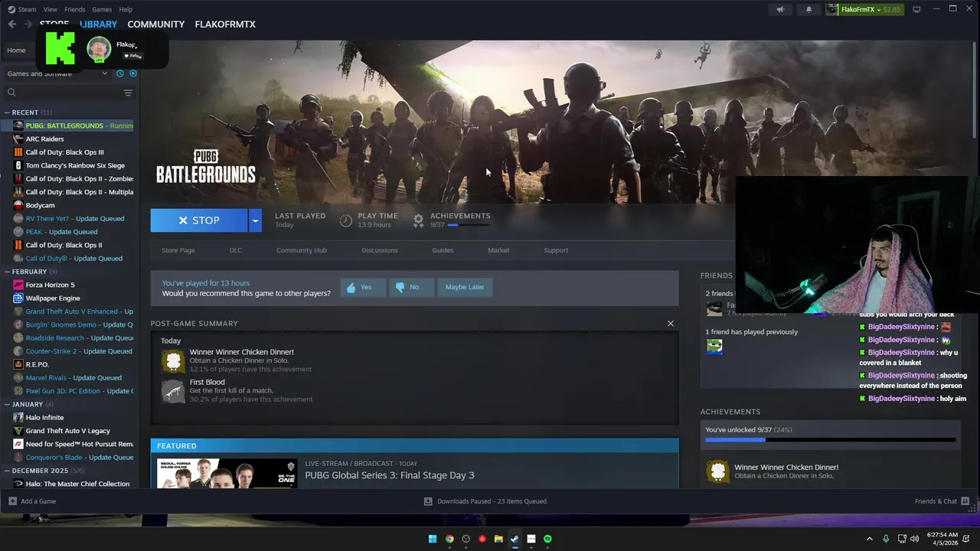Open the Windows Start menu
The width and height of the screenshot is (980, 551).
(x=433, y=539)
